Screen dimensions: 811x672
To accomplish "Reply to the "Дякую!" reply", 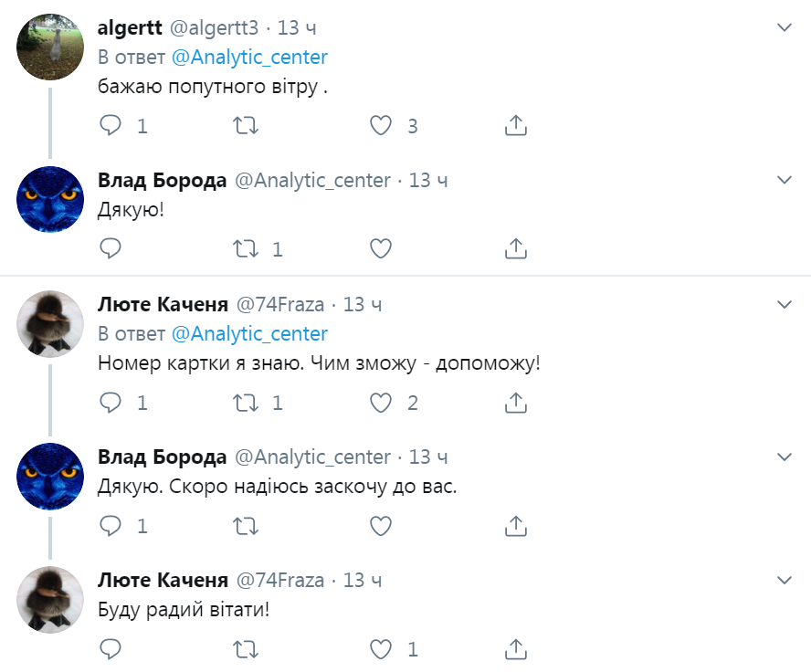I will (110, 247).
